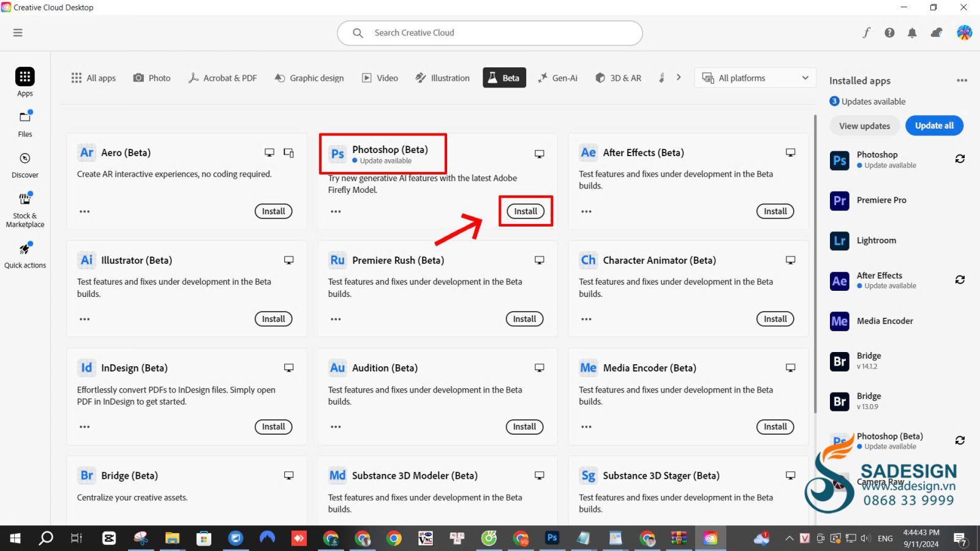
Task: Install After Effects (Beta)
Action: click(775, 211)
